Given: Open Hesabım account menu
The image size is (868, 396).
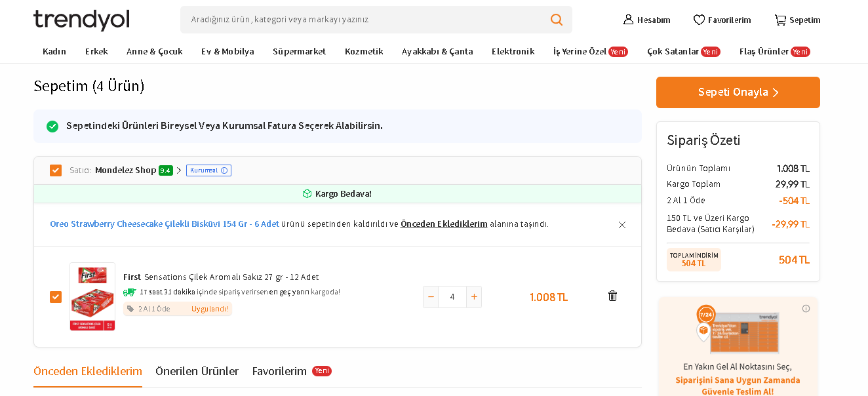Looking at the screenshot, I should [646, 20].
